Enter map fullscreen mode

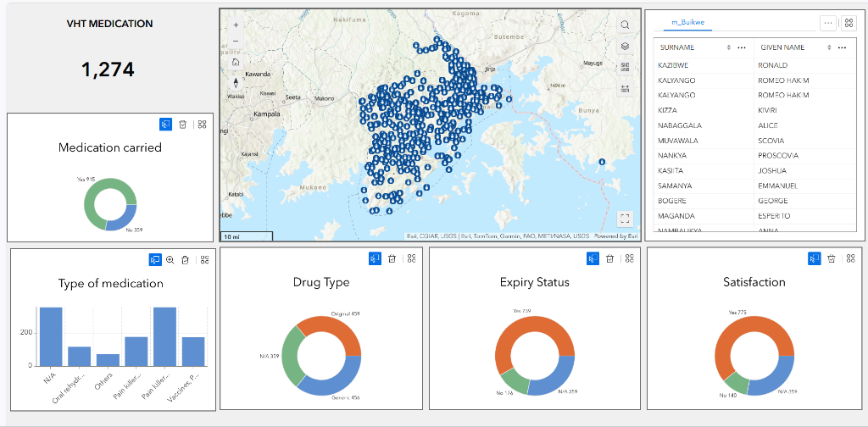(625, 219)
